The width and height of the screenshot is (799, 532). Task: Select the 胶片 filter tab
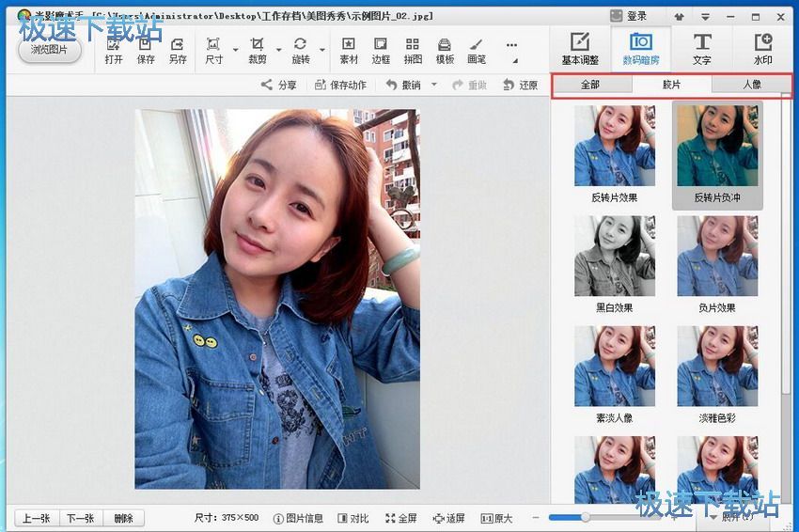click(x=671, y=85)
